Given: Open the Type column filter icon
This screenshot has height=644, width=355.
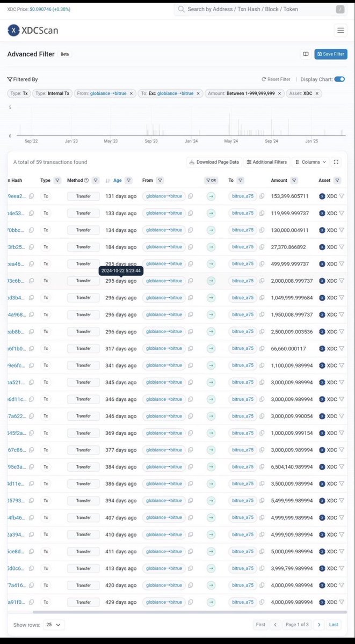Looking at the screenshot, I should pos(57,180).
